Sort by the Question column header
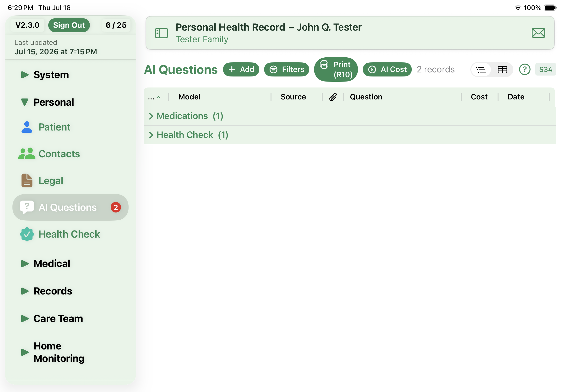This screenshot has width=564, height=392. 366,97
